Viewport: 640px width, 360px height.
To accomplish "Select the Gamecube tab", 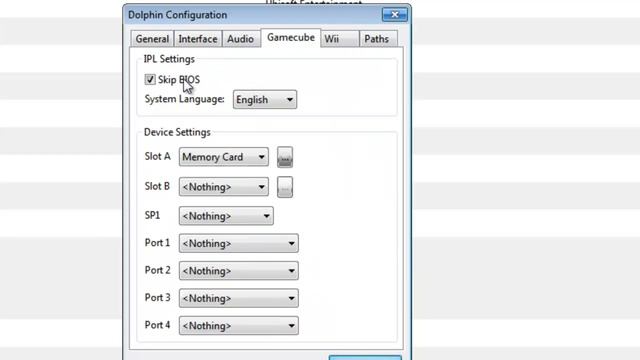I will click(291, 38).
